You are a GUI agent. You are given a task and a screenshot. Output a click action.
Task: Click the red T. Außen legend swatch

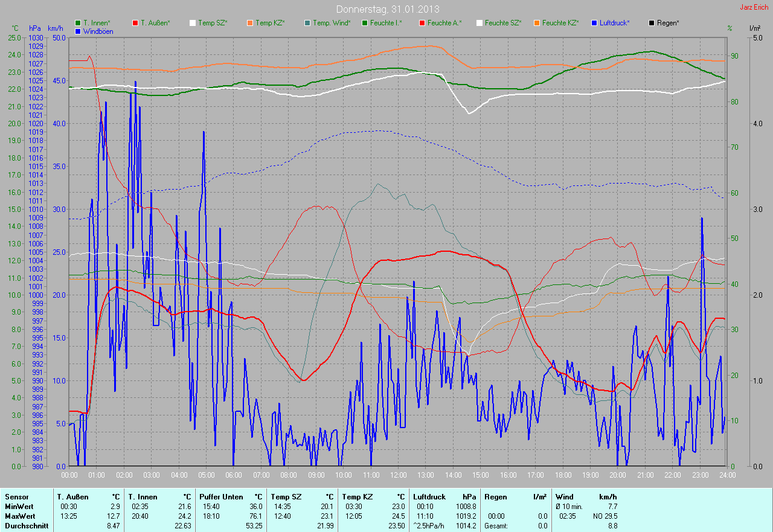[x=135, y=23]
